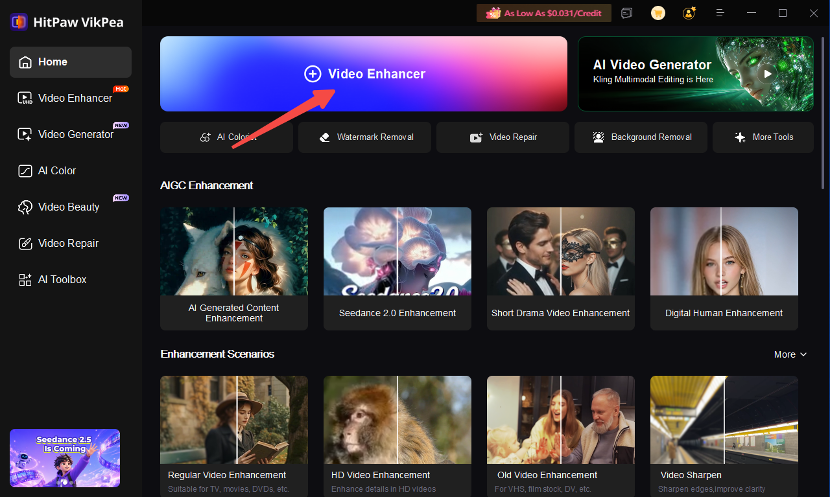The width and height of the screenshot is (830, 498).
Task: Maximize the HitPaw VikPea window
Action: coord(782,13)
